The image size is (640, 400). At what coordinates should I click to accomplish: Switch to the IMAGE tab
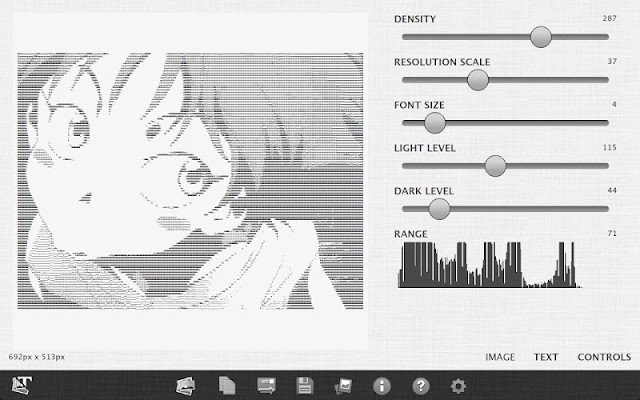(500, 357)
